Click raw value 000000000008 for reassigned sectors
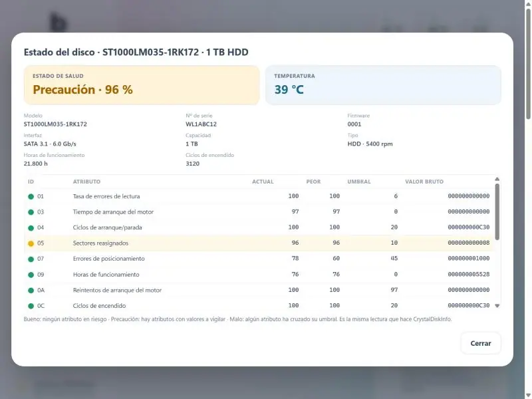Viewport: 532px width, 399px height. click(x=469, y=243)
